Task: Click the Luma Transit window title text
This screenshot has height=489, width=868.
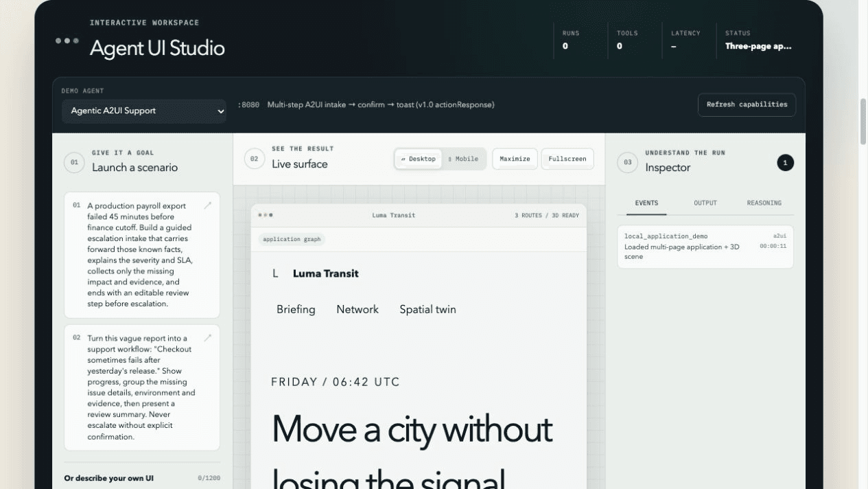Action: (x=394, y=215)
